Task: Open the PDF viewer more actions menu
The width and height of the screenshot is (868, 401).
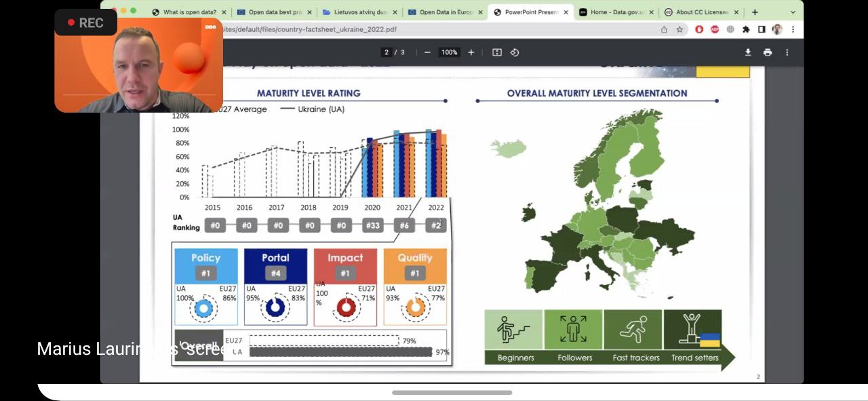Action: click(787, 52)
